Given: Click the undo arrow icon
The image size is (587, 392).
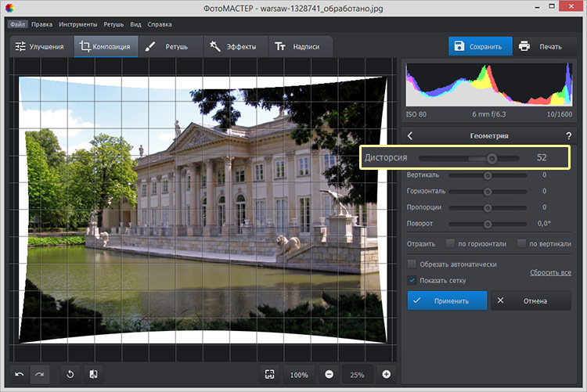Looking at the screenshot, I should tap(20, 374).
